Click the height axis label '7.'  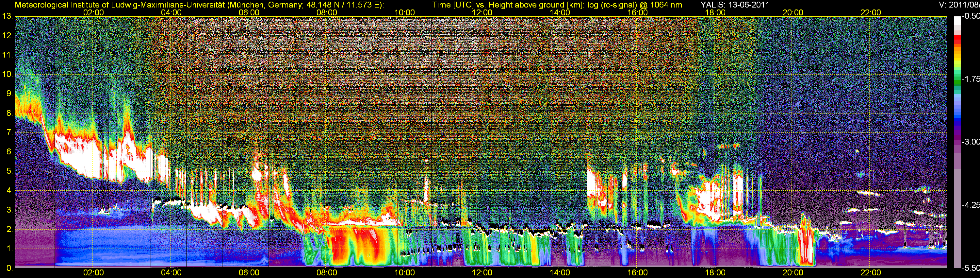point(9,132)
